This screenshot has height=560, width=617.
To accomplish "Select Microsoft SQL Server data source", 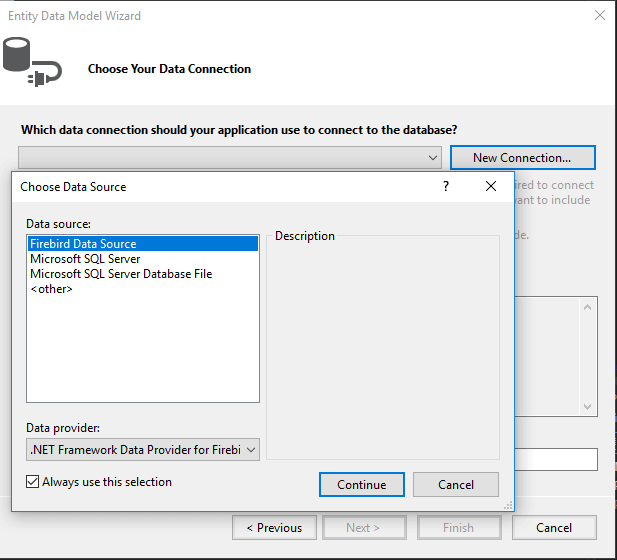I will coord(85,259).
